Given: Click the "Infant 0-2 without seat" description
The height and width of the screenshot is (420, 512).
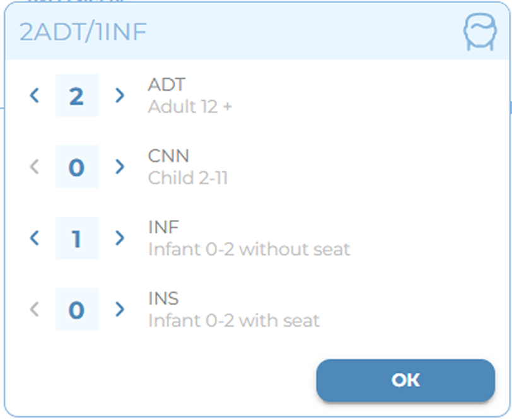Looking at the screenshot, I should pos(249,250).
